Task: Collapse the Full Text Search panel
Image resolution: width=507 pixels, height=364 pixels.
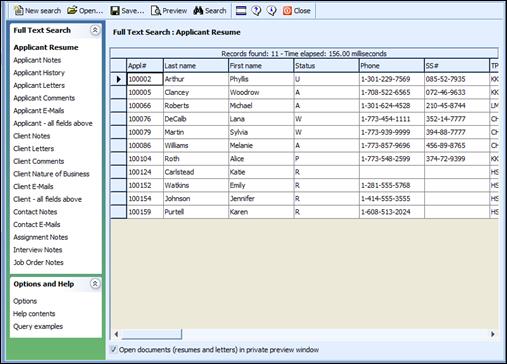Action: (x=95, y=30)
